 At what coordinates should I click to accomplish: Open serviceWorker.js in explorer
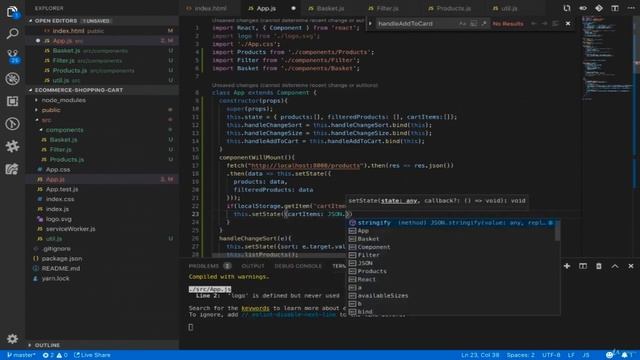click(70, 229)
